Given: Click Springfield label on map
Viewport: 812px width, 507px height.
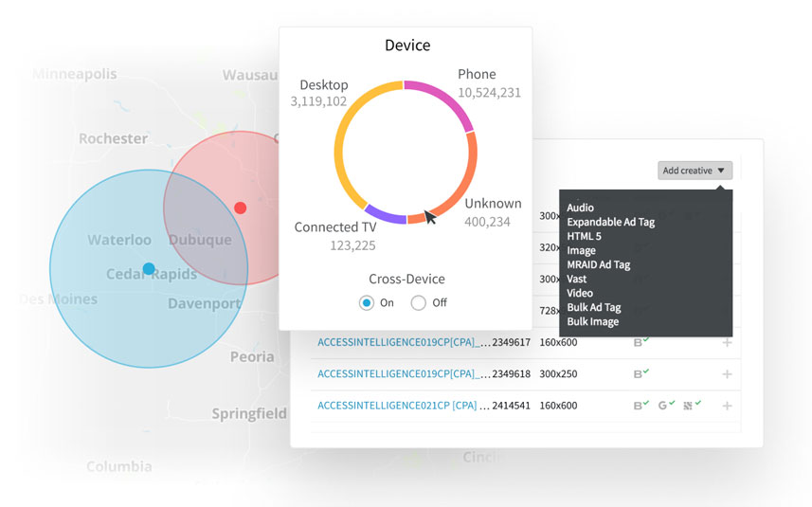Looking at the screenshot, I should pyautogui.click(x=249, y=414).
